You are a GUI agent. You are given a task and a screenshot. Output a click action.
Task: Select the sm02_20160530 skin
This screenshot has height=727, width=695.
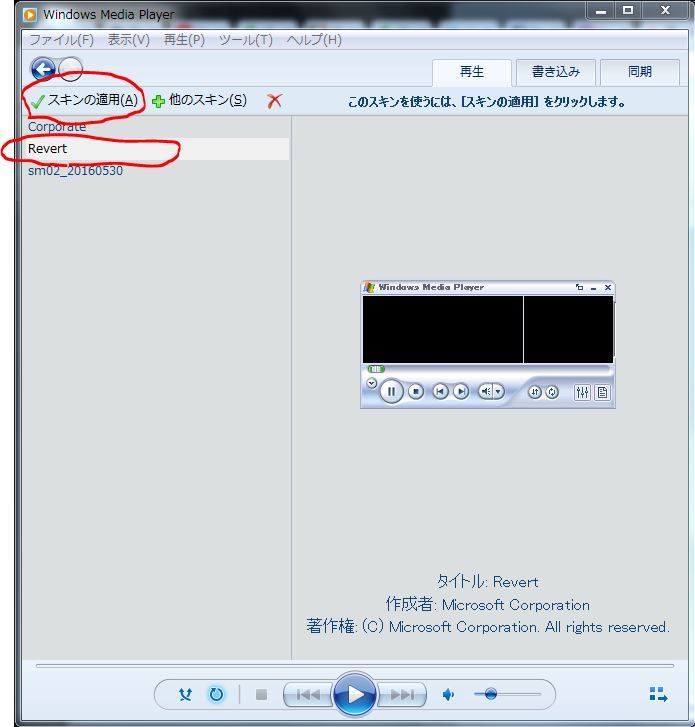point(76,171)
